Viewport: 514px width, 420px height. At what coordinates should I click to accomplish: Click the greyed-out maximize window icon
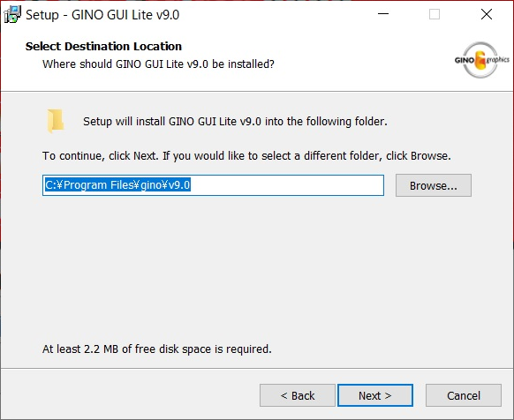[435, 14]
